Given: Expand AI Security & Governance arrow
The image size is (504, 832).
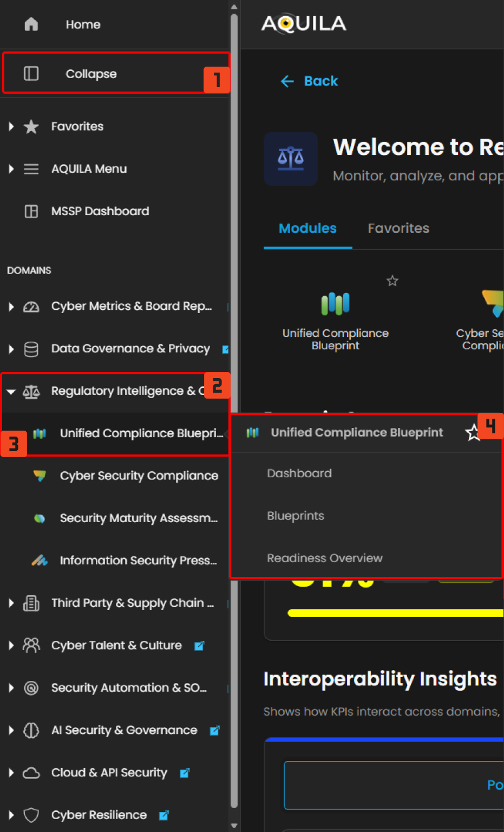Looking at the screenshot, I should pyautogui.click(x=11, y=731).
